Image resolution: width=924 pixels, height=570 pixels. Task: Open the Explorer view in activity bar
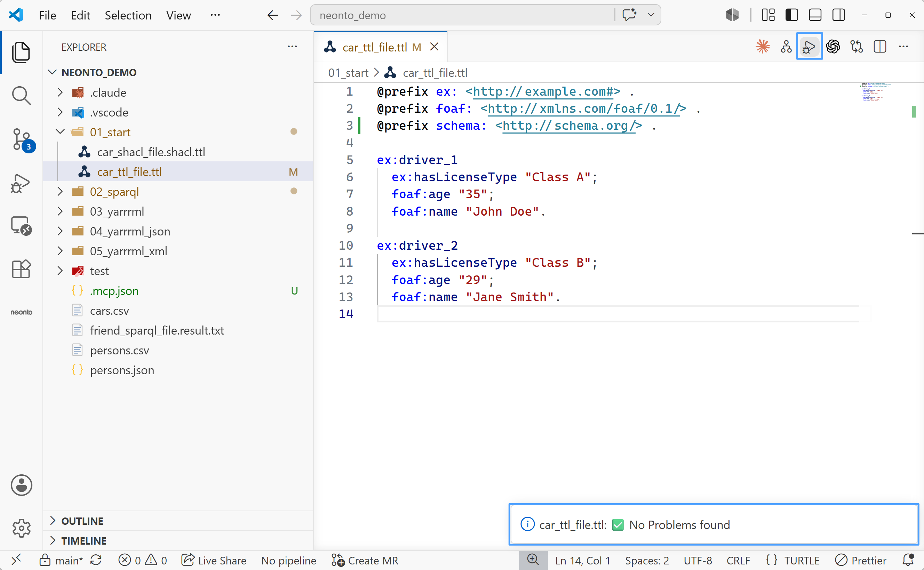pyautogui.click(x=21, y=53)
